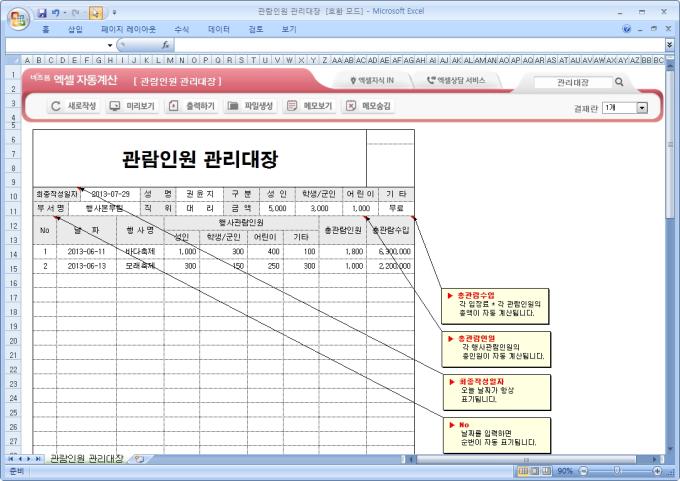This screenshot has height=481, width=680.
Task: Select the 바다축제 event name cell
Action: (x=140, y=252)
